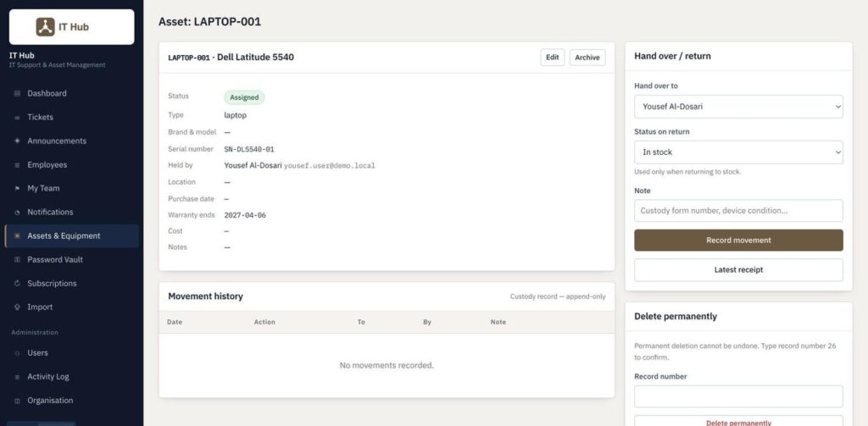The image size is (868, 426).
Task: Click the Delete permanently button
Action: (738, 422)
